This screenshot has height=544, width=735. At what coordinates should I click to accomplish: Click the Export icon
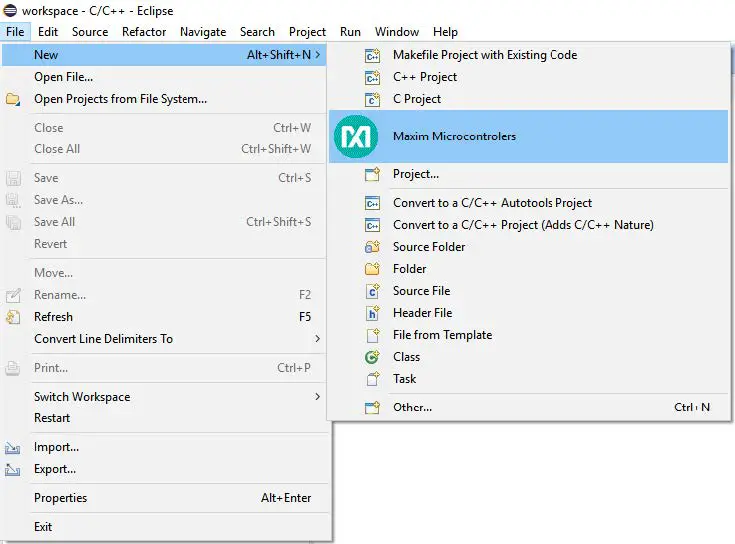(13, 469)
